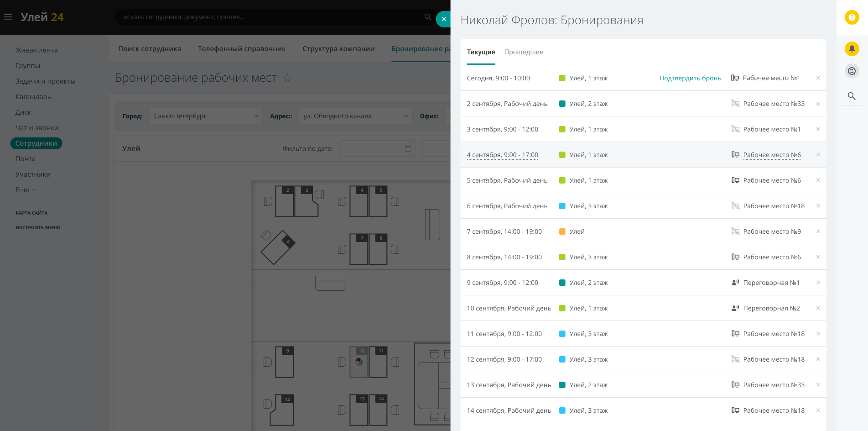Click the orange Улей color marker on 7 сентября
Image resolution: width=868 pixels, height=431 pixels.
[x=562, y=231]
